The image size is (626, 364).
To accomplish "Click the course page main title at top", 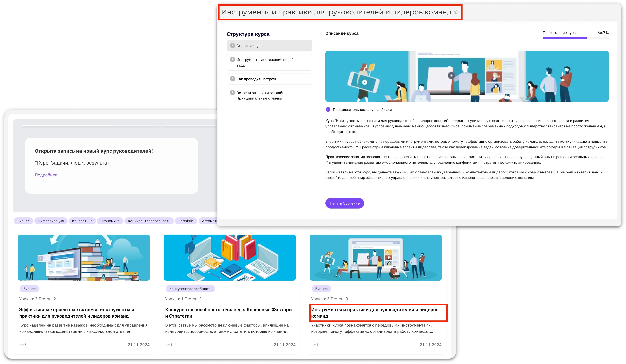I will point(336,12).
